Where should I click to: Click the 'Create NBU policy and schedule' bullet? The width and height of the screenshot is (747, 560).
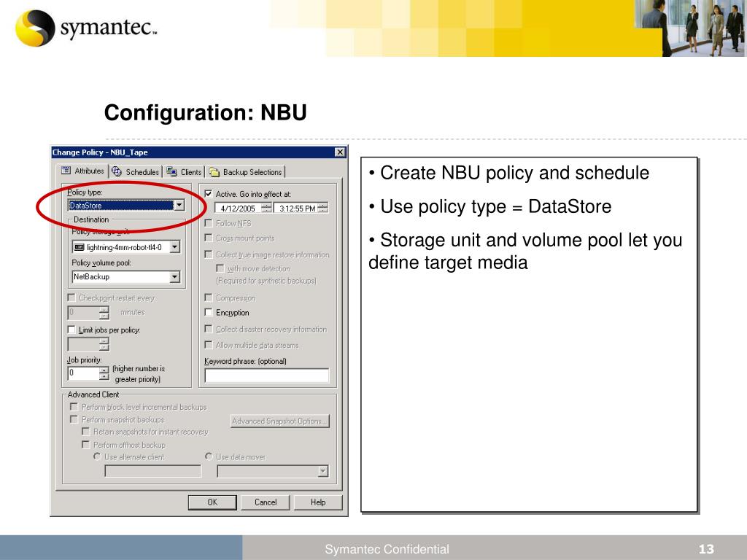coord(508,173)
